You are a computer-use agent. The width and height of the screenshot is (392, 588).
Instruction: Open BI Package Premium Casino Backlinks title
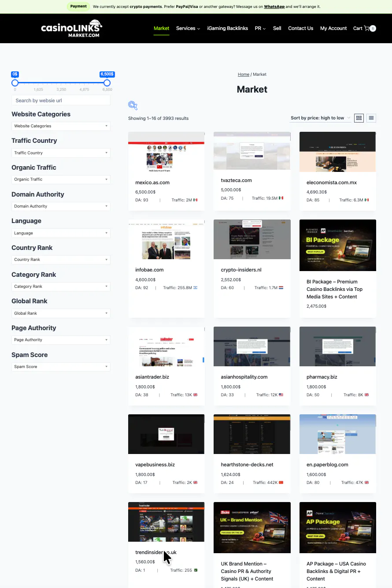click(x=335, y=289)
